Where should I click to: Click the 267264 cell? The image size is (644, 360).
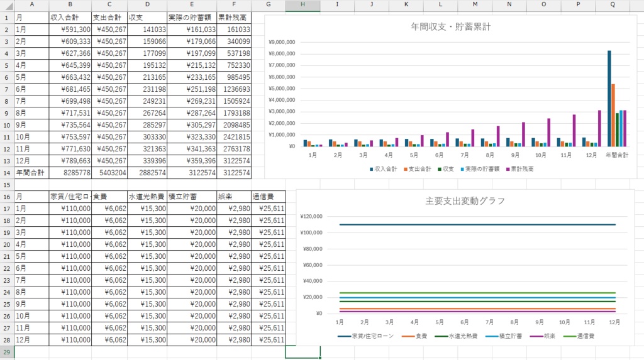coord(147,113)
